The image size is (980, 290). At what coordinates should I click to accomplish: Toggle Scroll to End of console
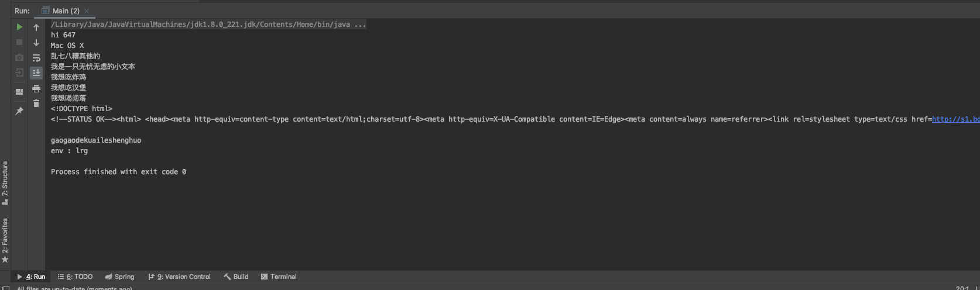click(36, 72)
